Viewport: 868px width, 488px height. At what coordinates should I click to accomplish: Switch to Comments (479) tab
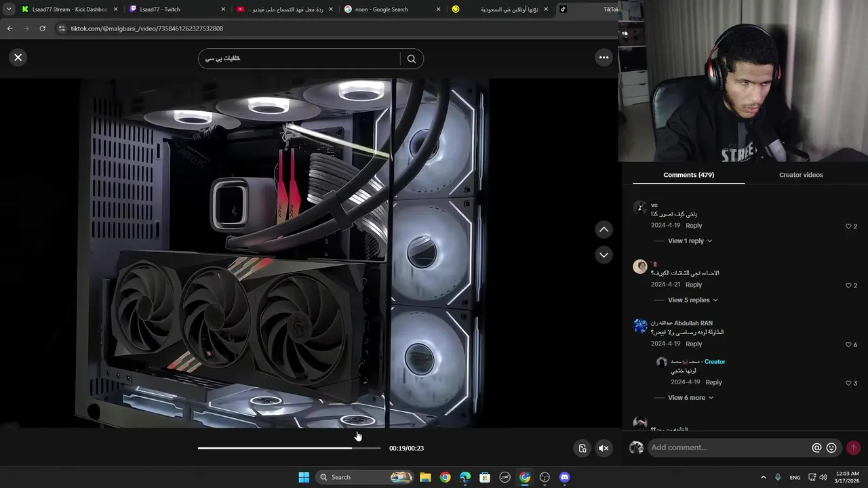688,175
